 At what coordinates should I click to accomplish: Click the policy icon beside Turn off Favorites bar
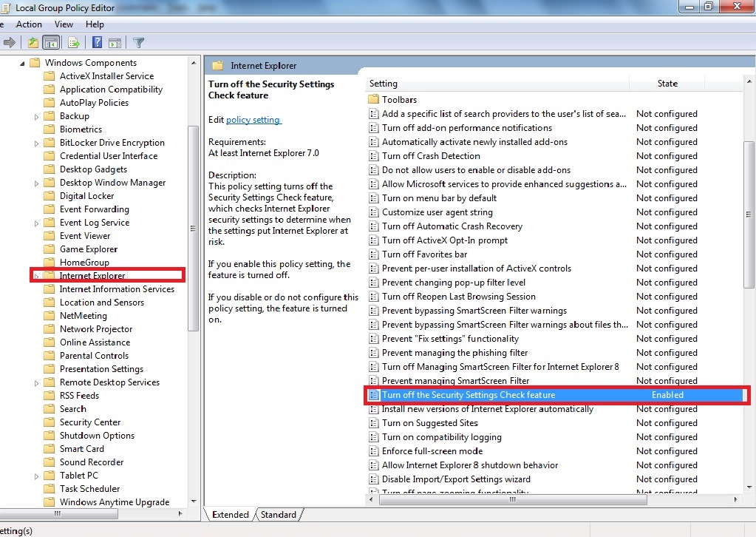[x=373, y=254]
